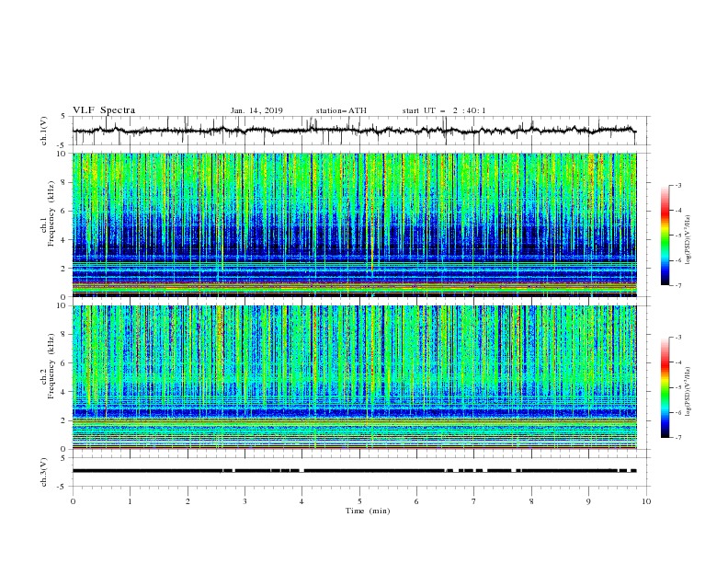Image resolution: width=728 pixels, height=563 pixels.
Task: Click the ch.3 black signal bar
Action: tap(354, 471)
